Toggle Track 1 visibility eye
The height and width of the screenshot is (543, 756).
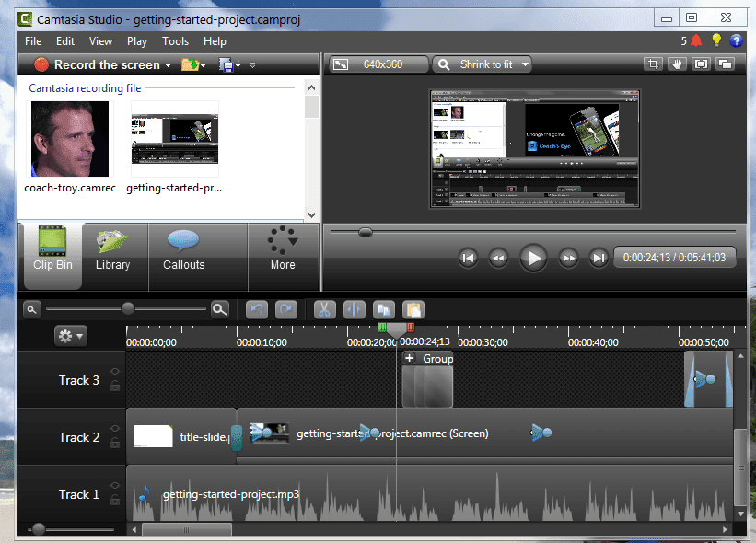[x=115, y=485]
